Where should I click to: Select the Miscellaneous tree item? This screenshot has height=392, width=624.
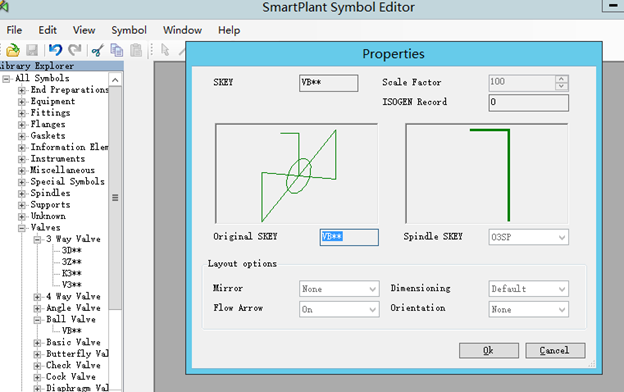pyautogui.click(x=62, y=170)
